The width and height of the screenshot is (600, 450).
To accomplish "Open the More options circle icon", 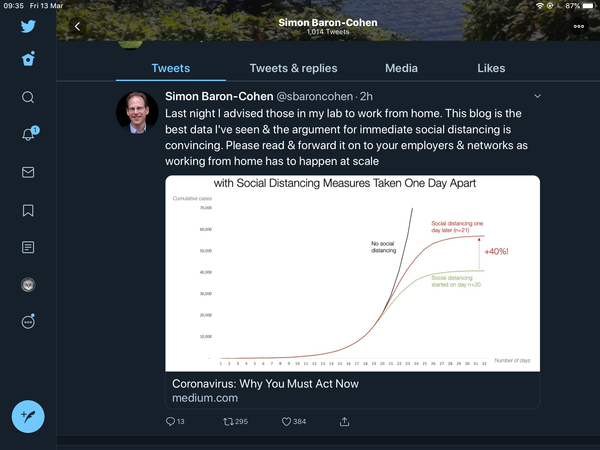I will tap(28, 322).
